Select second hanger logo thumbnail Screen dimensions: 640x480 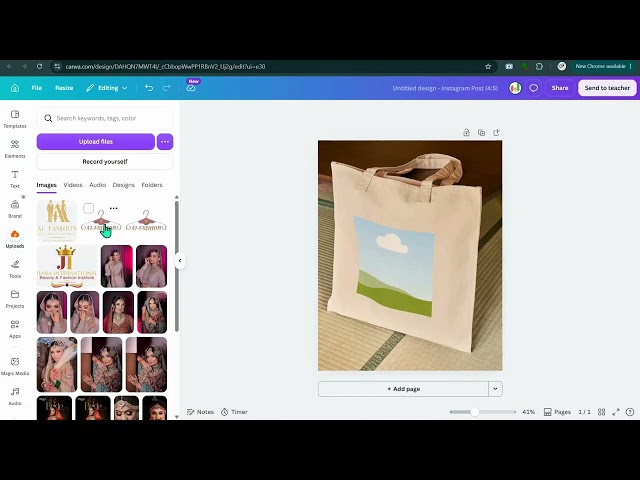(x=146, y=221)
